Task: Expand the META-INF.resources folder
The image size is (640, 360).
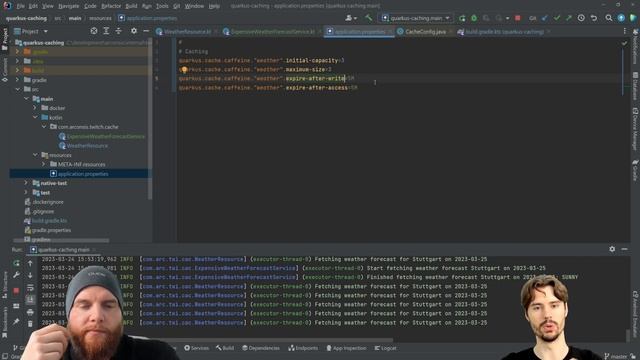Action: [x=44, y=164]
